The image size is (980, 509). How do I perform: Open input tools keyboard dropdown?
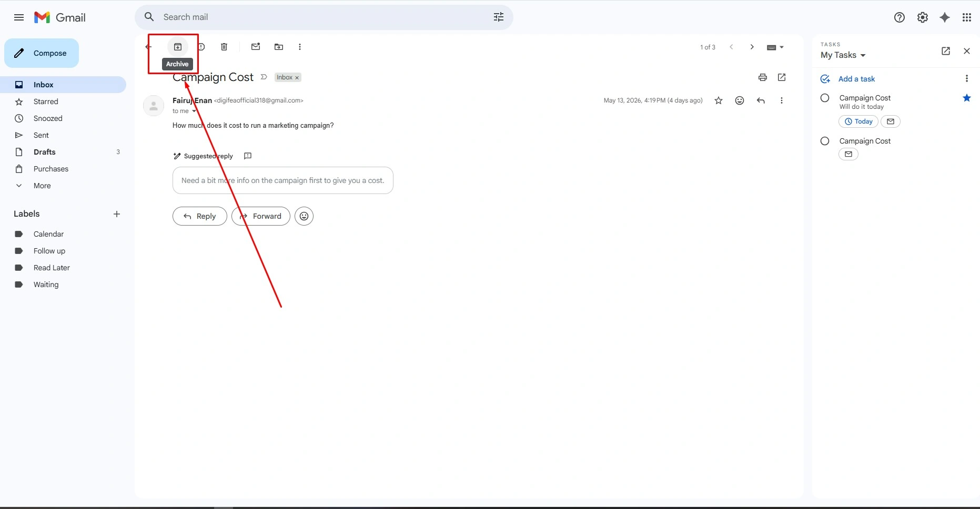(x=775, y=47)
